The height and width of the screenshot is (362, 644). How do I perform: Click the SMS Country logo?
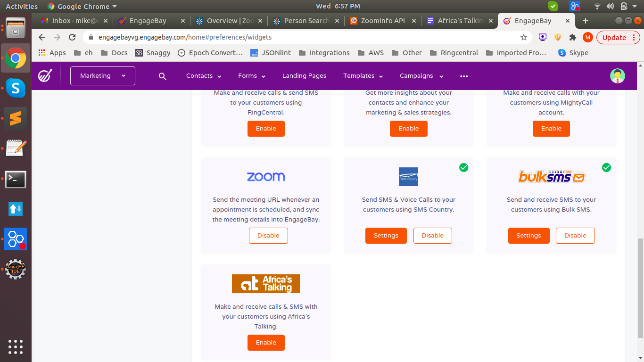(408, 177)
